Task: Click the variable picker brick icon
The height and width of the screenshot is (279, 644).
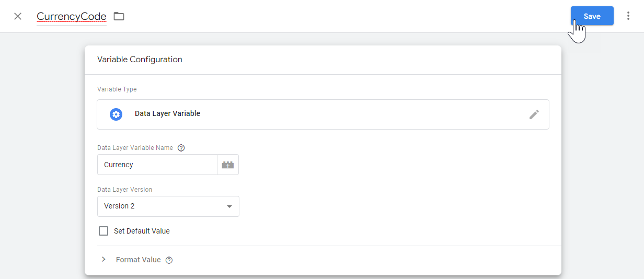Action: pos(228,165)
